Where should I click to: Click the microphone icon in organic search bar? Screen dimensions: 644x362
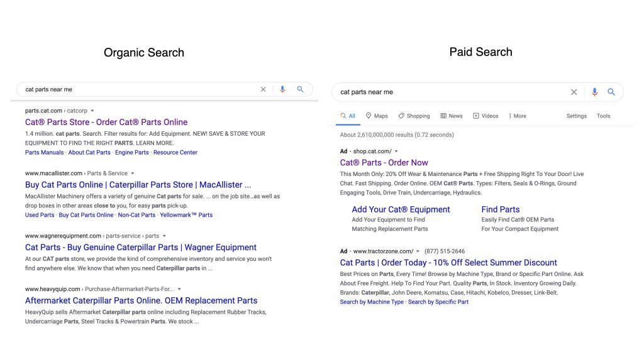282,89
